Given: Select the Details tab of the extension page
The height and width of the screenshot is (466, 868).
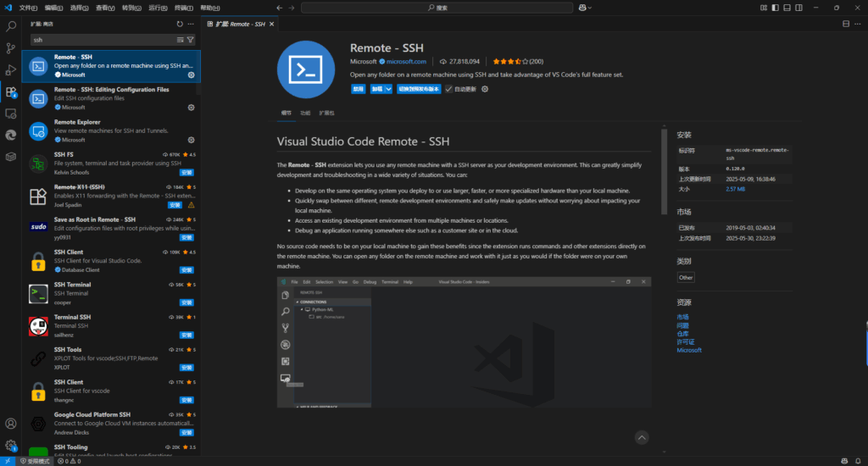Looking at the screenshot, I should click(287, 113).
